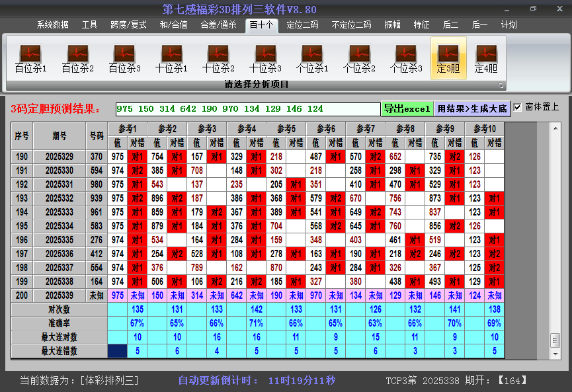Select the 百位杀3 analysis icon
This screenshot has width=572, height=392.
[124, 56]
